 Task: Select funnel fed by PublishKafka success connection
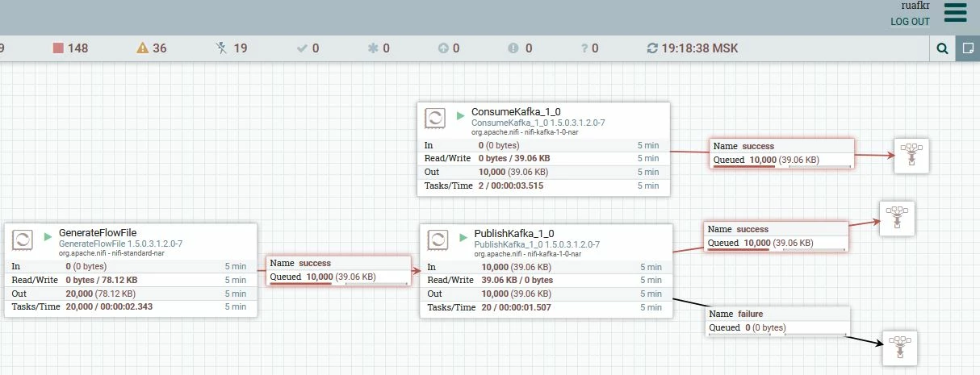[897, 219]
